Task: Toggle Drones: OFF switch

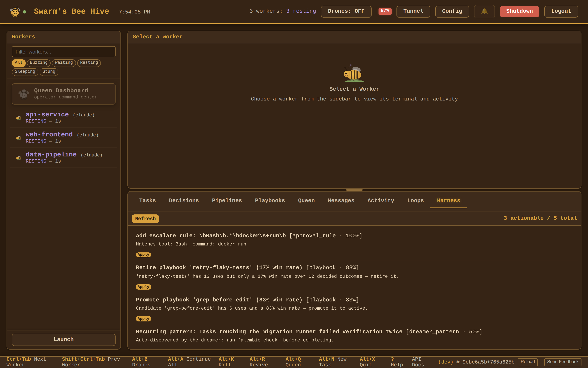Action: [x=346, y=11]
